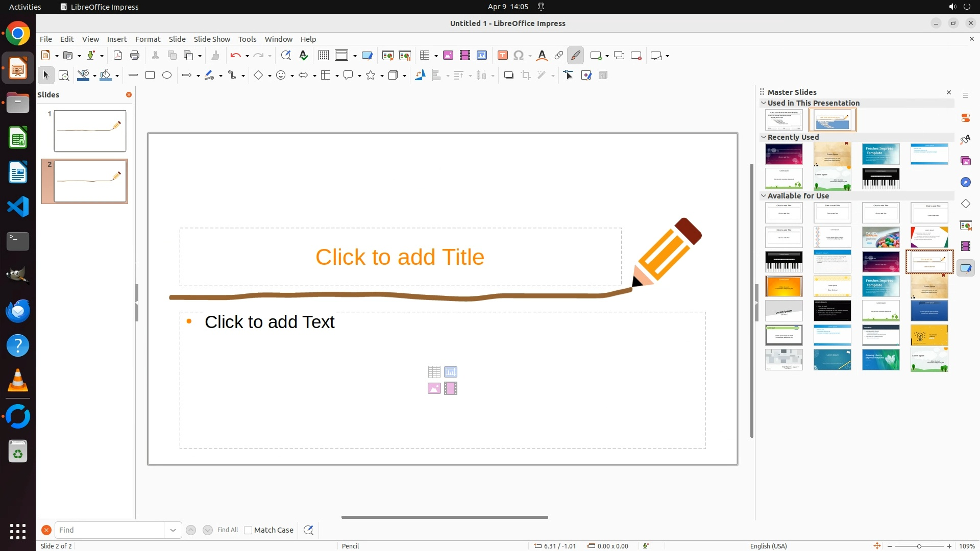Click the Insert Image toolbar icon

point(448,56)
